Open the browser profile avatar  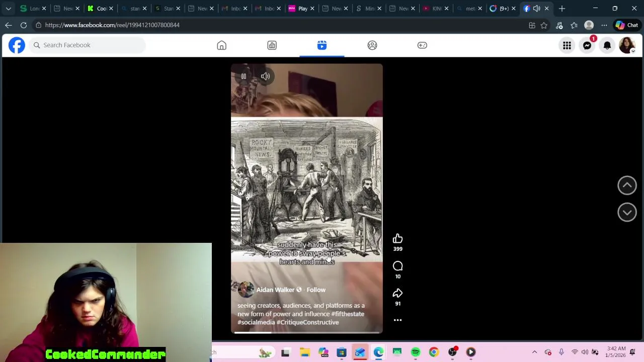tap(589, 25)
